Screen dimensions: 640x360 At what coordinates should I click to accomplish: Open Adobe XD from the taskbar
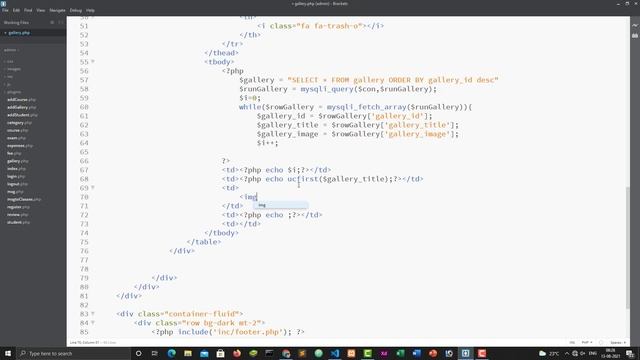[384, 353]
